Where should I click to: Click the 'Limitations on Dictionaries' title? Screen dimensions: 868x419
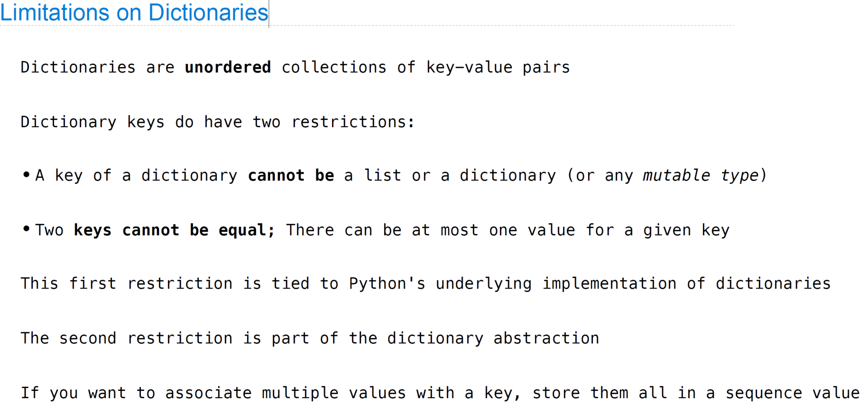134,12
